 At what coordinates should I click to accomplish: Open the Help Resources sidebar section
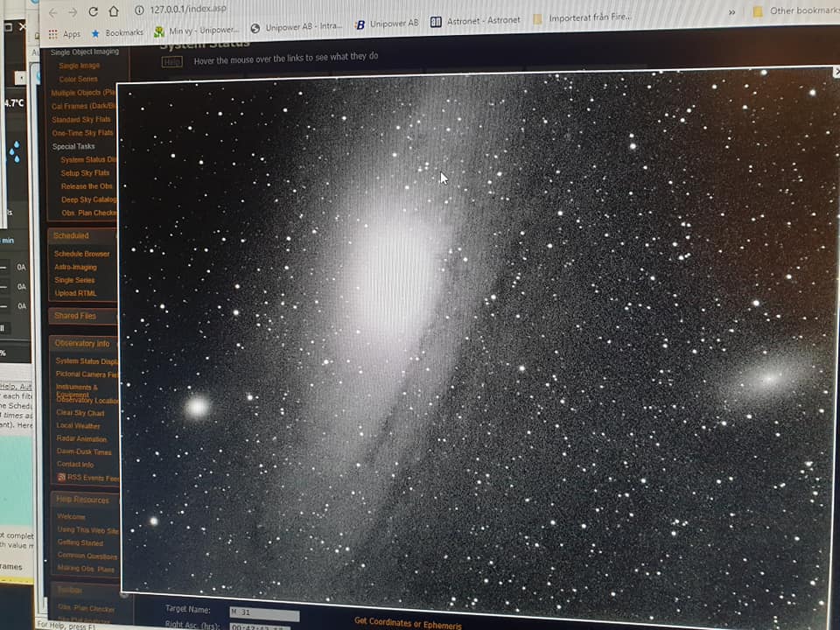coord(82,500)
